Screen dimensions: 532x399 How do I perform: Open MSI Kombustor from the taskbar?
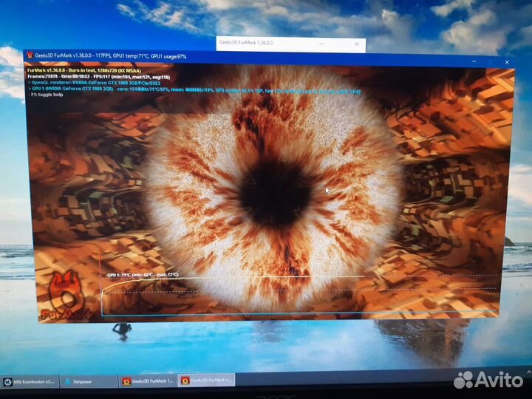pyautogui.click(x=30, y=382)
